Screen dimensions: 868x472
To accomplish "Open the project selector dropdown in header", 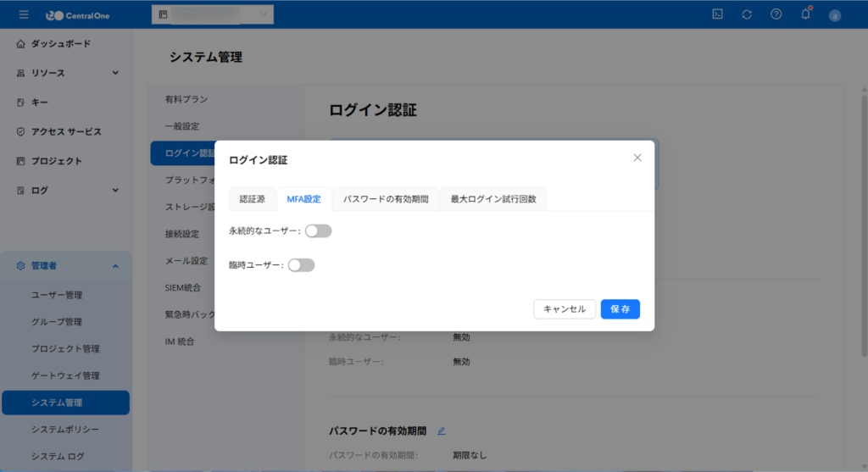I will [x=213, y=14].
